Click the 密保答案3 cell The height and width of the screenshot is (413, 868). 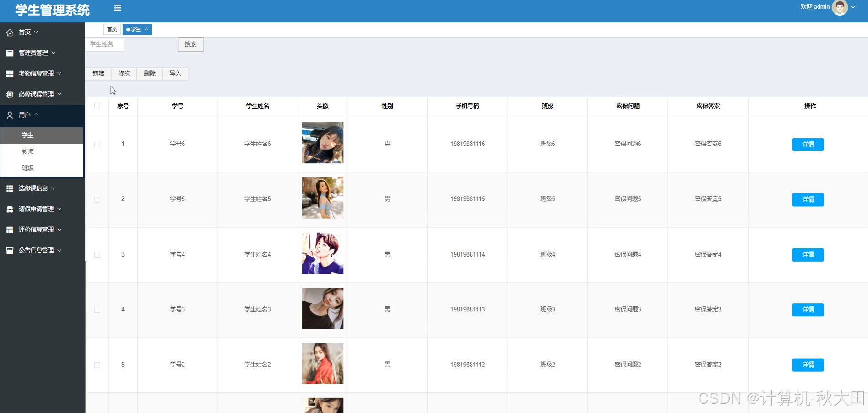tap(708, 310)
